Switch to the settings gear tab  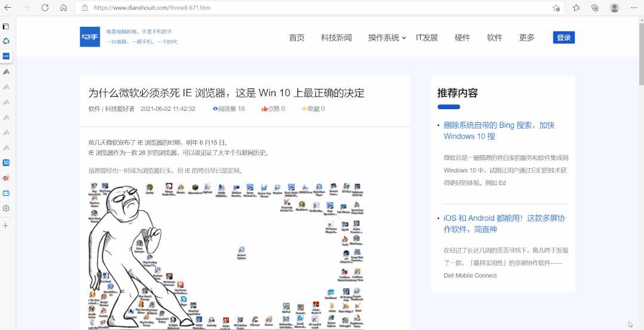coord(6,208)
